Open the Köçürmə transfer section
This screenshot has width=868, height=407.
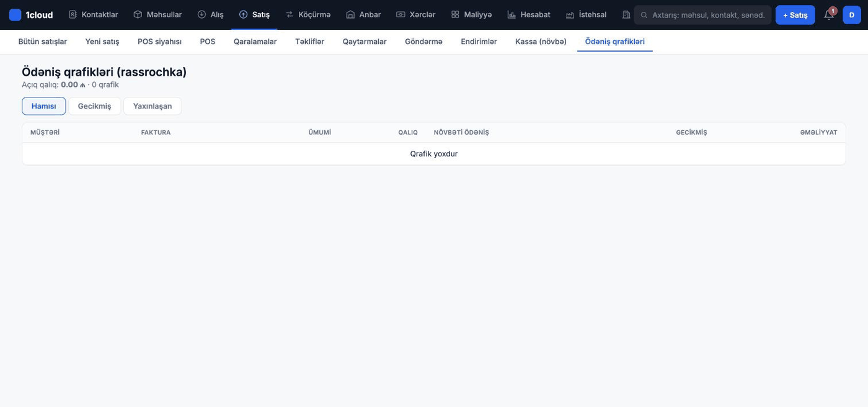308,15
